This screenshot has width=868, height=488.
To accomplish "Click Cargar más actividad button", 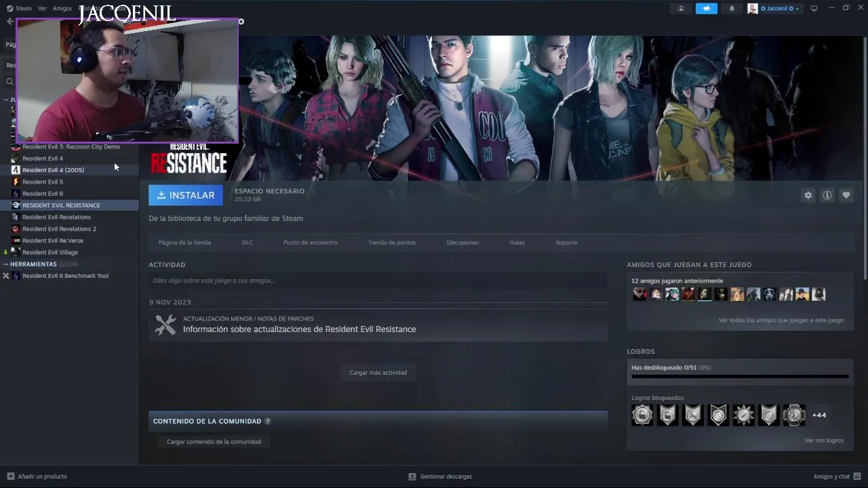I will click(x=378, y=373).
